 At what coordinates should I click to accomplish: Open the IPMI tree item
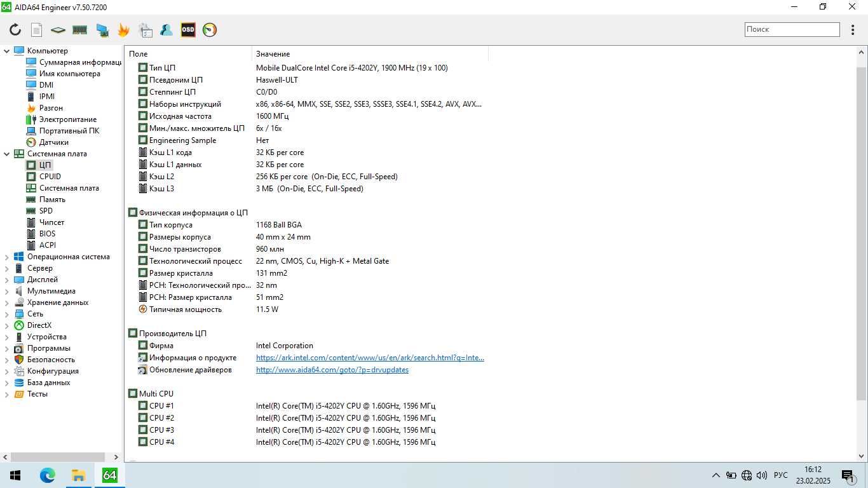pos(40,97)
